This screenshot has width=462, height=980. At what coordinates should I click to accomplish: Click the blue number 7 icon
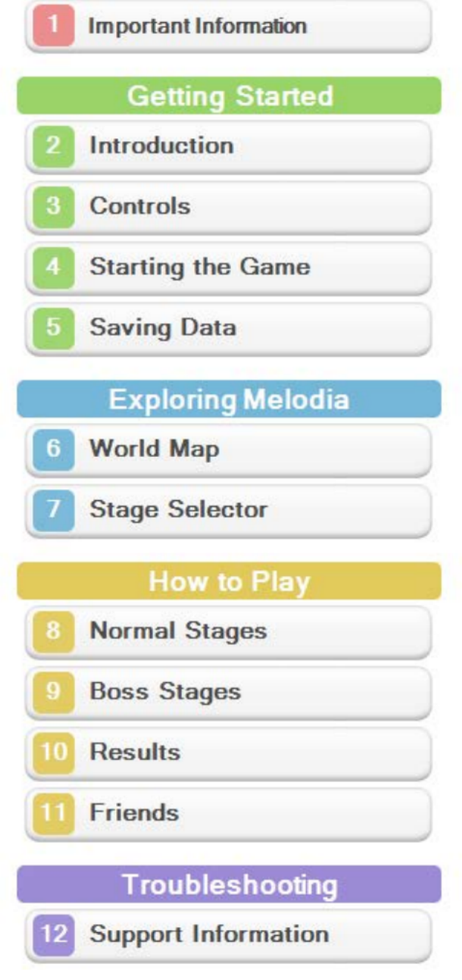click(53, 509)
